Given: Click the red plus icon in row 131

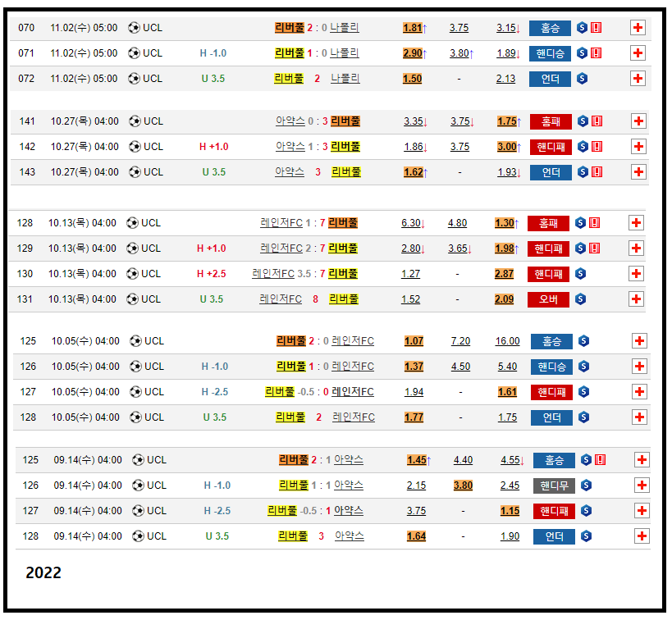Looking at the screenshot, I should click(x=636, y=299).
